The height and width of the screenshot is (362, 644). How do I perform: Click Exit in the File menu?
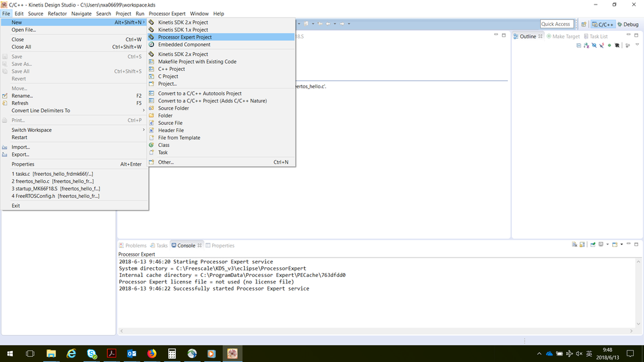[x=74, y=205]
